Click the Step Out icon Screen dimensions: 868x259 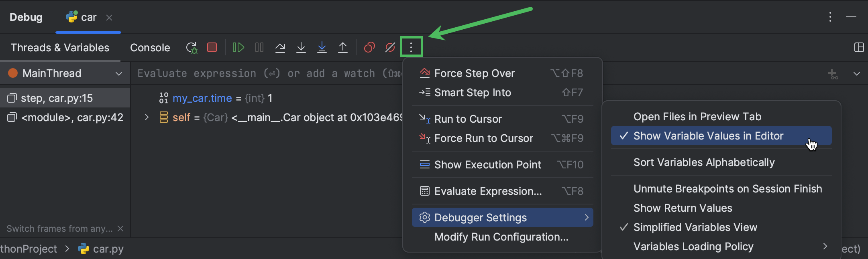tap(343, 48)
